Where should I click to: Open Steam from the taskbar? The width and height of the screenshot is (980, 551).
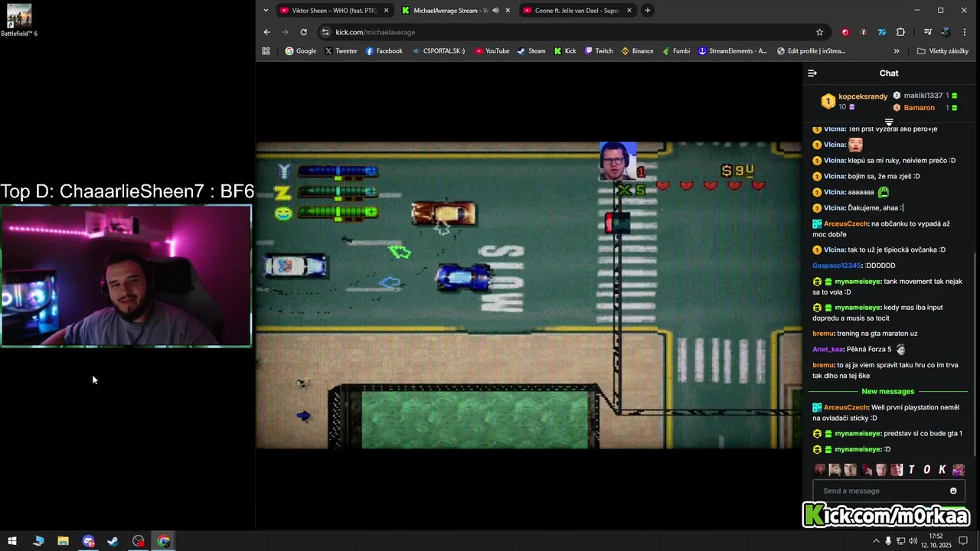113,541
